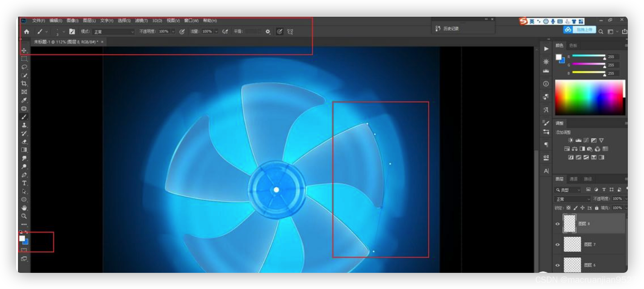The image size is (644, 289).
Task: Click the foreground color swatch in toolbar
Action: point(22,238)
